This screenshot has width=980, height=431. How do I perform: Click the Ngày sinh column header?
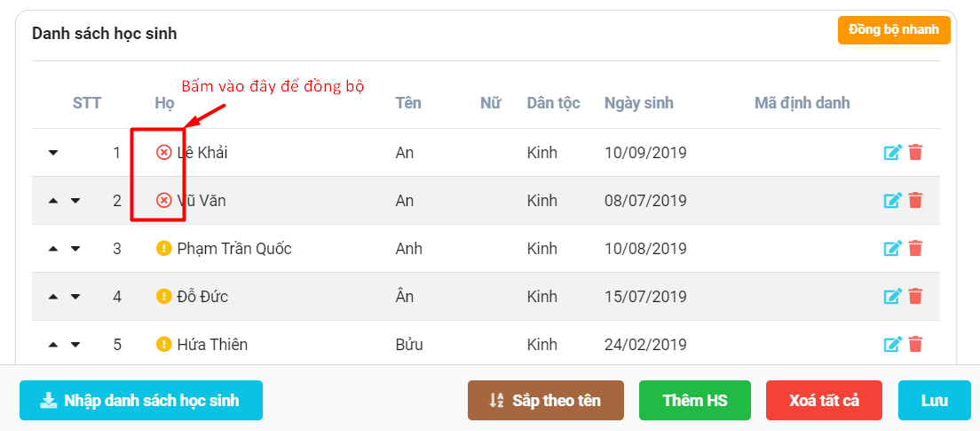point(639,103)
